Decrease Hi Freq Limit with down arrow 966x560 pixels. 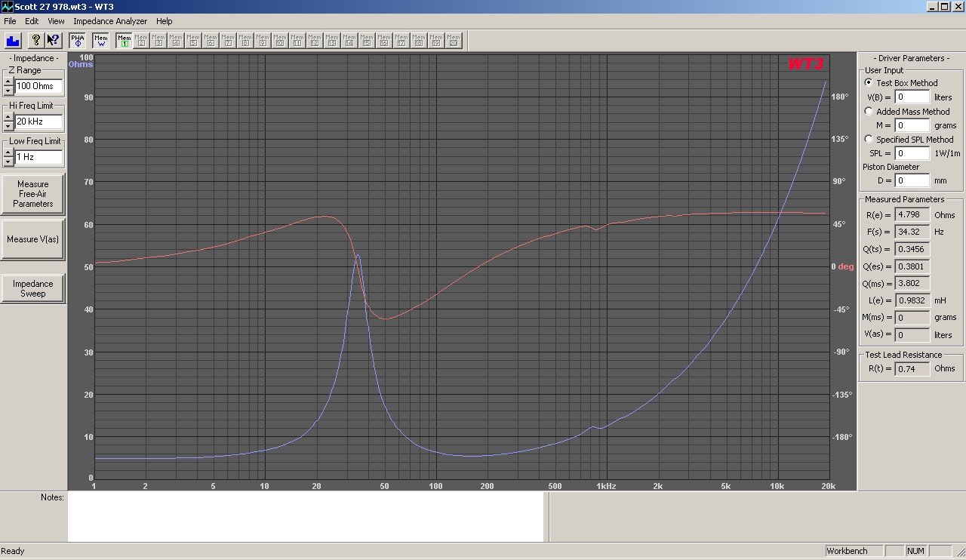pos(8,126)
